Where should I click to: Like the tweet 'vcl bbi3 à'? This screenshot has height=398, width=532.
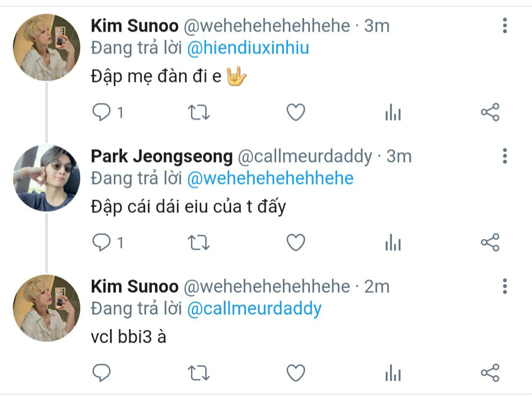point(296,373)
